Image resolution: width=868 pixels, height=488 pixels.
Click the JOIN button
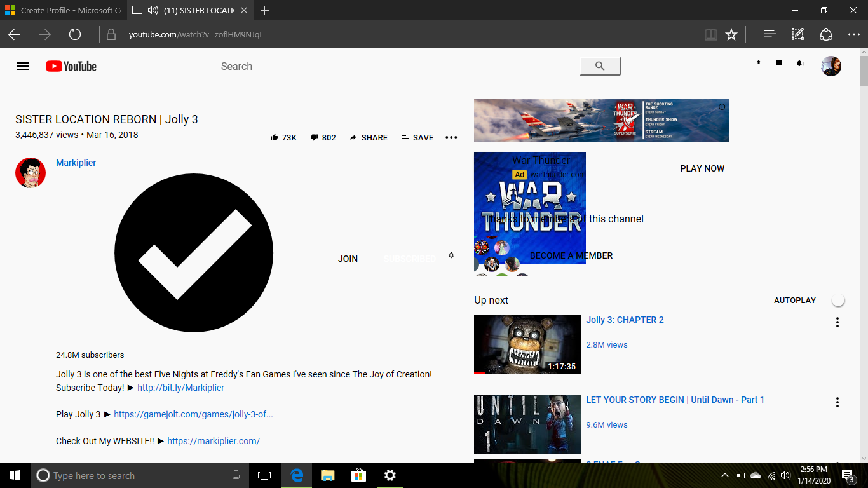(348, 259)
